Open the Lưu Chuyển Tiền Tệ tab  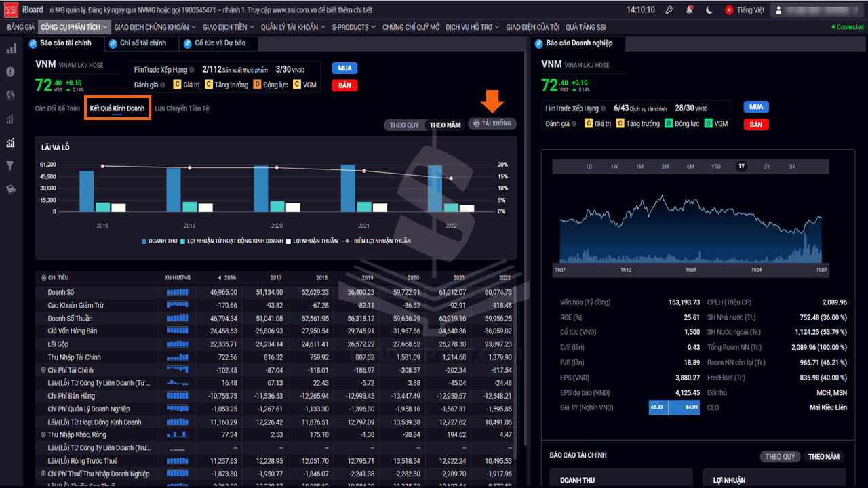(182, 108)
